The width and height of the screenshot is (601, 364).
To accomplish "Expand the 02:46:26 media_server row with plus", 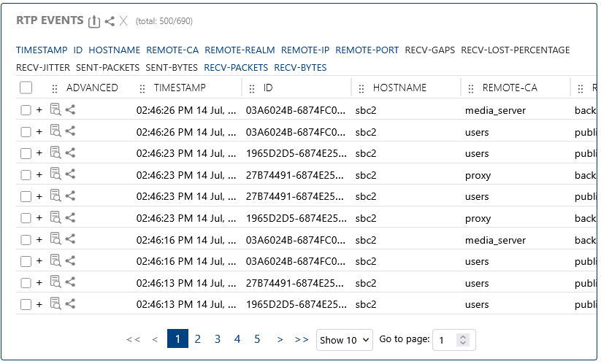I will (x=39, y=110).
